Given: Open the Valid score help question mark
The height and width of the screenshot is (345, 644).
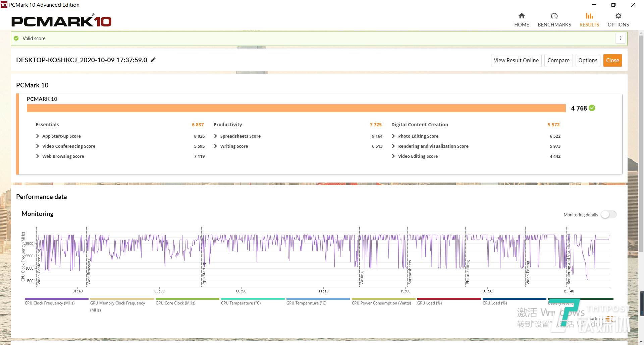Looking at the screenshot, I should [620, 38].
